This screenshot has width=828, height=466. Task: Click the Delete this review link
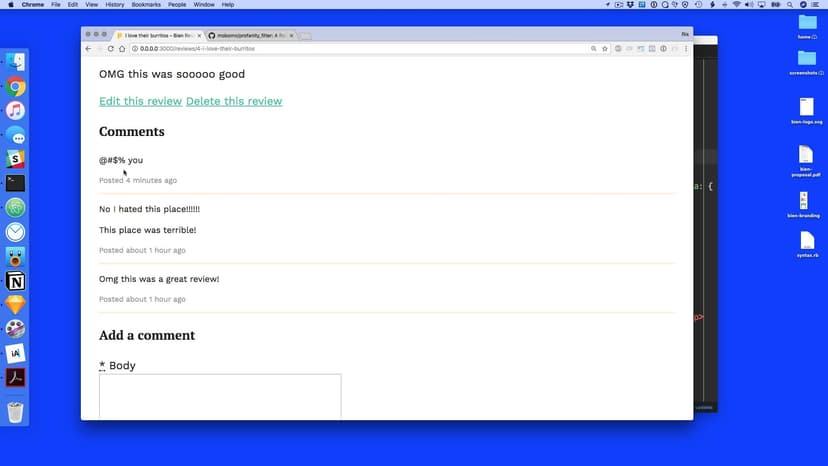coord(234,101)
